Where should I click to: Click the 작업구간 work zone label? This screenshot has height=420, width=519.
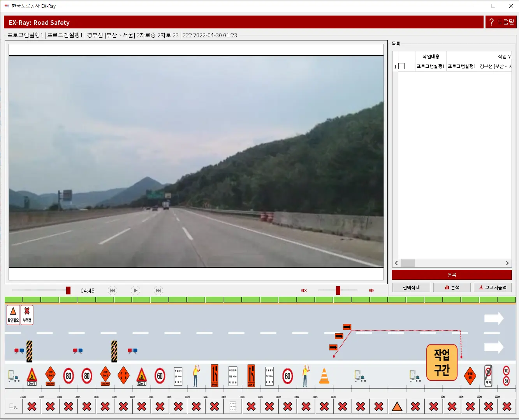[442, 362]
